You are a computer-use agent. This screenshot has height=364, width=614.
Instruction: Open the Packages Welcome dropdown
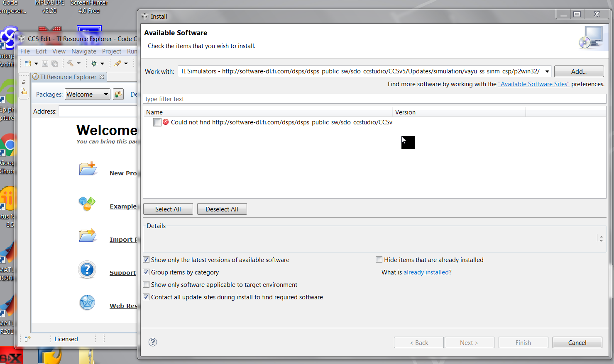pos(88,94)
